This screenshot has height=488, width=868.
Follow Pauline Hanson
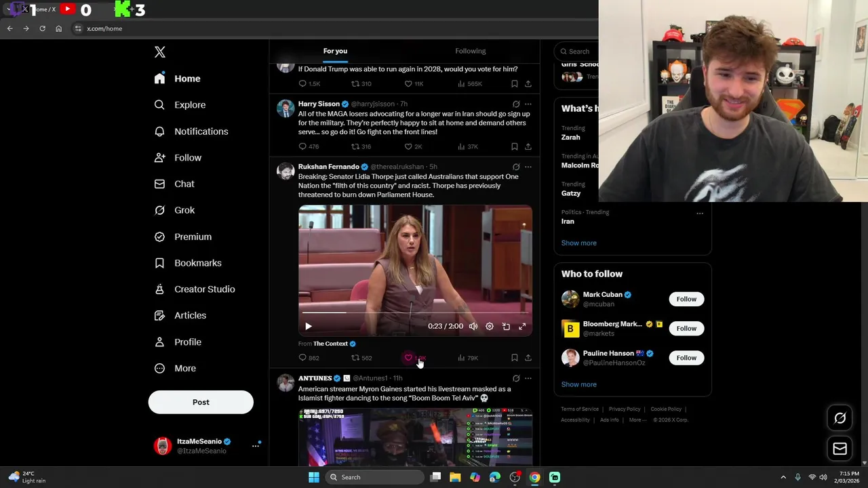point(686,357)
